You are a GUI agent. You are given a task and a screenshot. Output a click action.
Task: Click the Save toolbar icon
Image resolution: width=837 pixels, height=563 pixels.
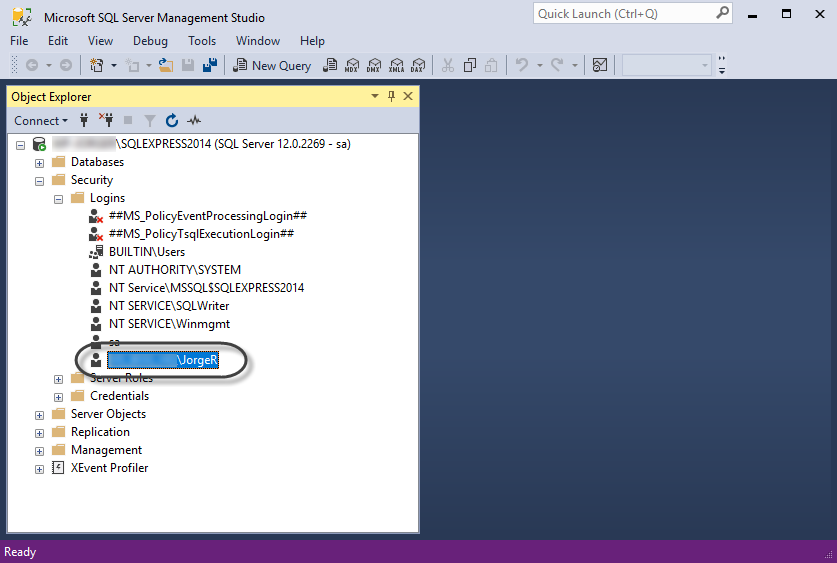click(188, 66)
